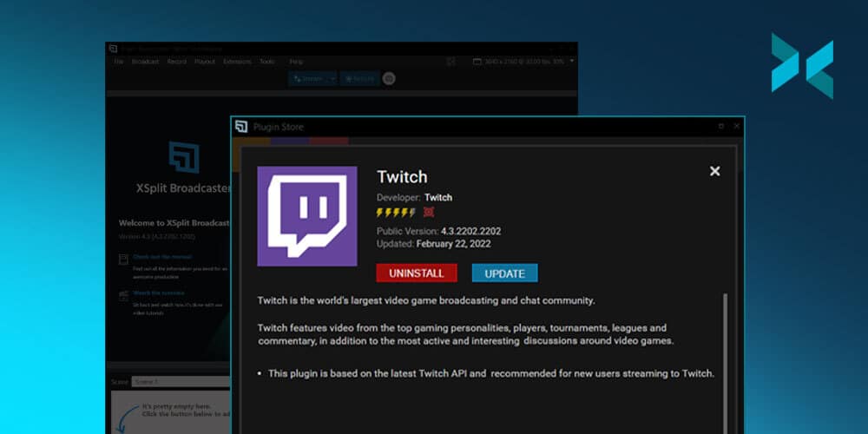Click the sentence about world's largest broadcasting community
Viewport: 868px width, 434px height.
[x=426, y=300]
